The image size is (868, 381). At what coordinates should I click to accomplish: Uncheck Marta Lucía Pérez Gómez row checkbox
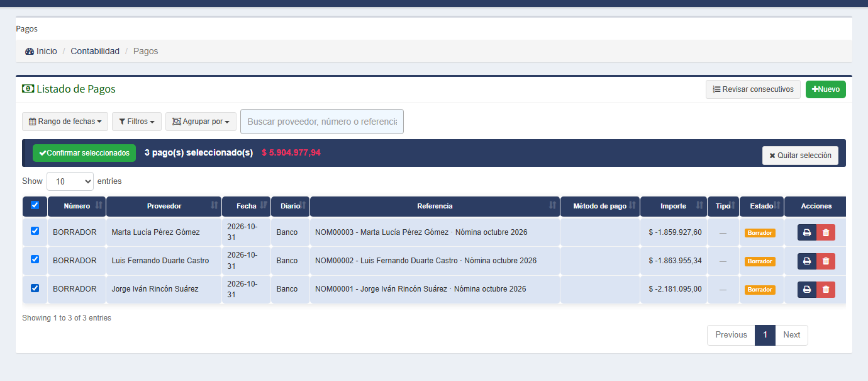(x=35, y=231)
